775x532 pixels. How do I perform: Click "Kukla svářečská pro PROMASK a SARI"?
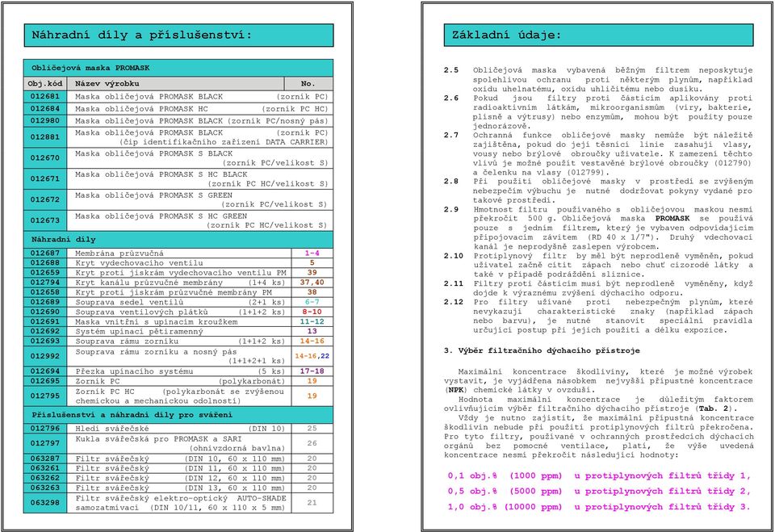click(159, 439)
